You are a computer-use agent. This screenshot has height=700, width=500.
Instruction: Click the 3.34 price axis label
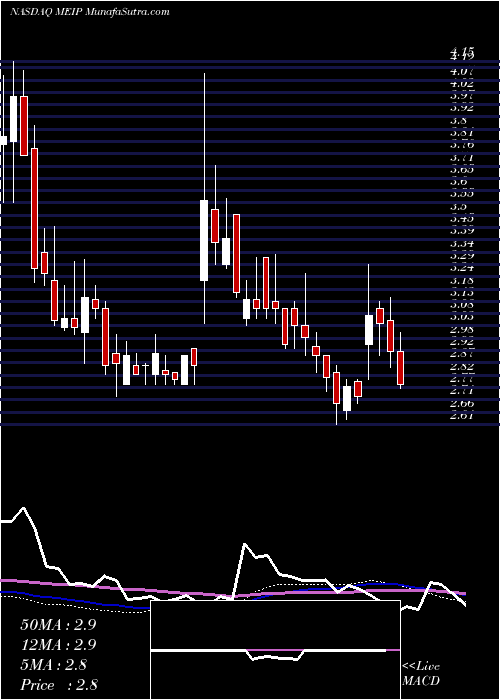(462, 244)
